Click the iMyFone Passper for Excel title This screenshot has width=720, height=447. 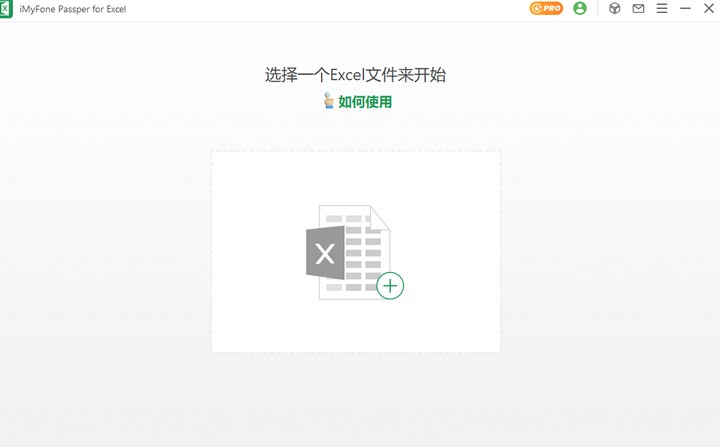[x=73, y=9]
